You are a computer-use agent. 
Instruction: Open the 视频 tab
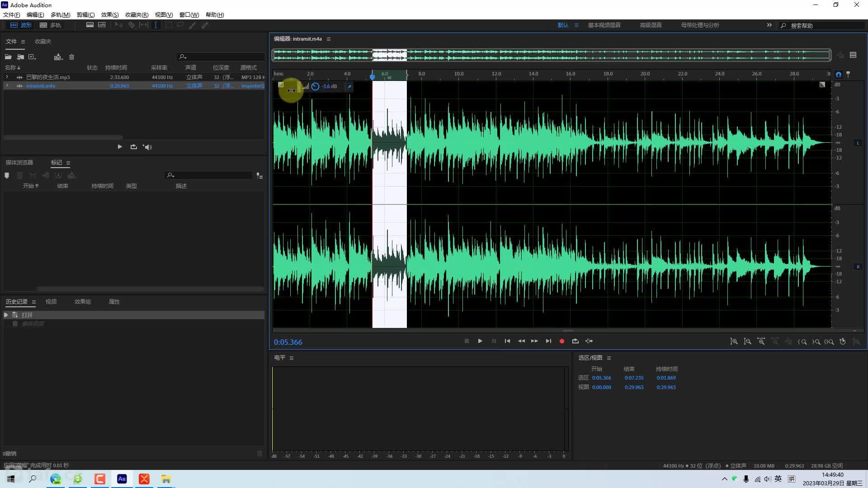(x=51, y=302)
